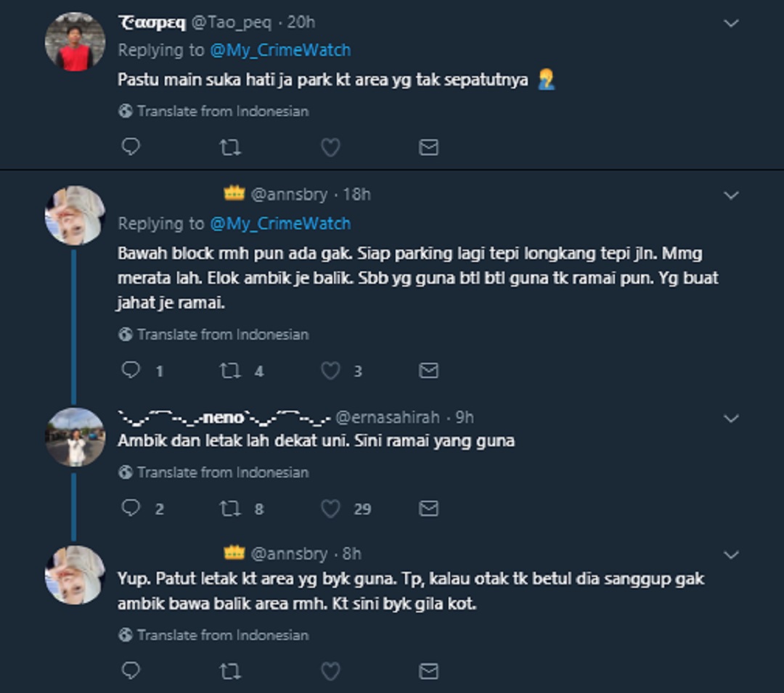Viewport: 784px width, 693px height.
Task: Expand options menu on the @ernasahirah tweet
Action: (732, 418)
